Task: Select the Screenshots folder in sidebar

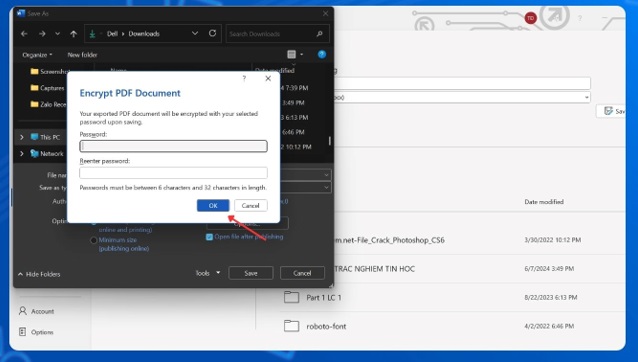Action: [x=49, y=72]
